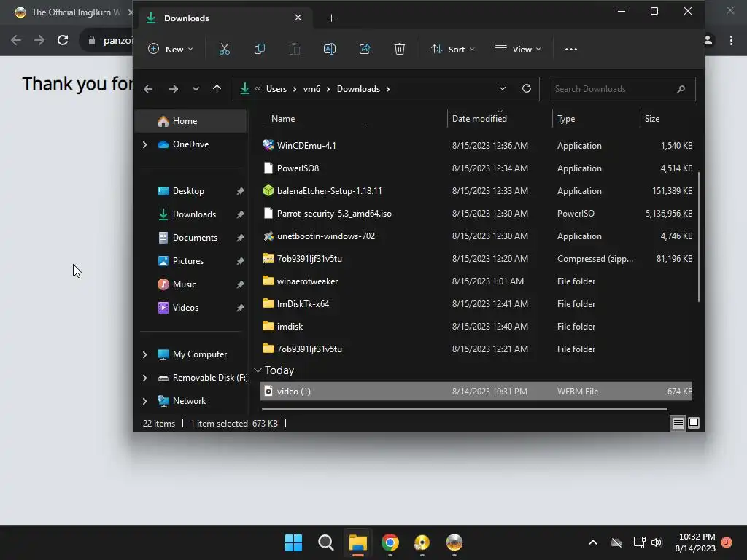Viewport: 747px width, 560px height.
Task: Click the search magnifier in Search Downloads
Action: click(681, 89)
